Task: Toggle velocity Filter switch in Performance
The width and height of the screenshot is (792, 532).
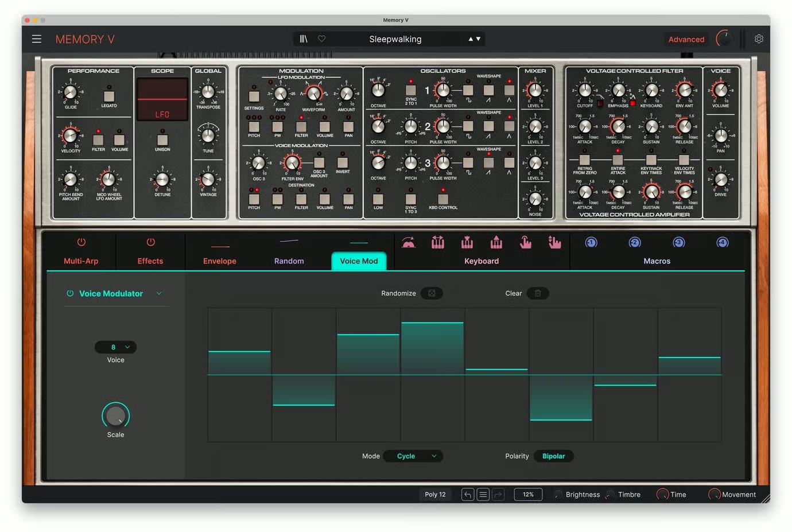Action: click(98, 139)
